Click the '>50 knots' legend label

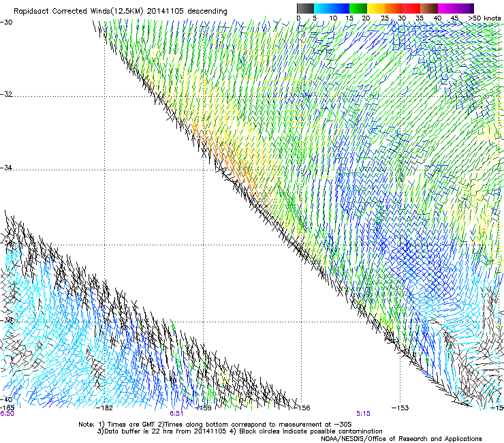click(484, 18)
